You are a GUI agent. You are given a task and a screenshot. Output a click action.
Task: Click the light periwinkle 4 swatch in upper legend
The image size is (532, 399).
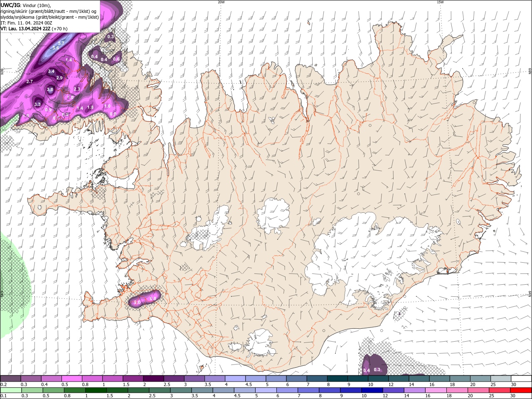[x=235, y=378]
